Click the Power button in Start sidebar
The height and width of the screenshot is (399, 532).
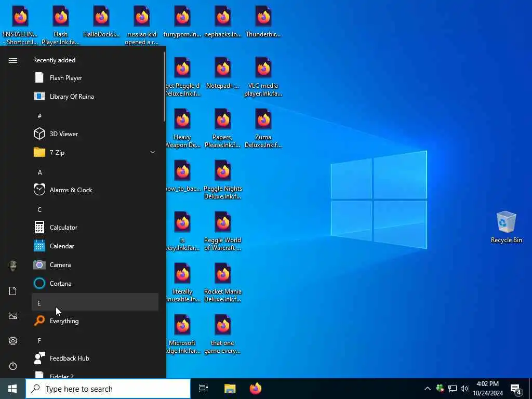(13, 366)
